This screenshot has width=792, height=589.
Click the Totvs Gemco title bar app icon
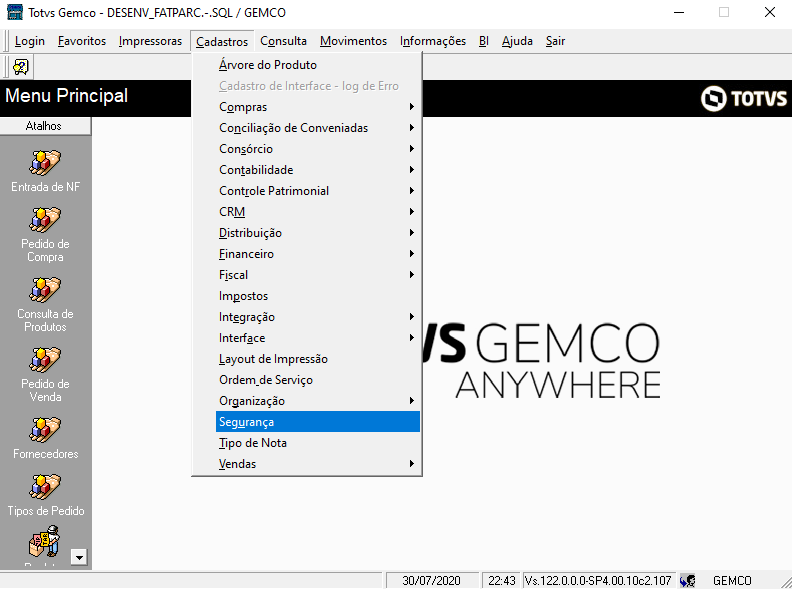[x=15, y=12]
